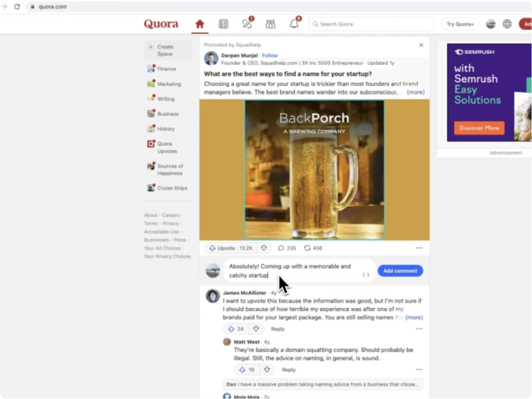Expand post text with (more) link

point(415,92)
